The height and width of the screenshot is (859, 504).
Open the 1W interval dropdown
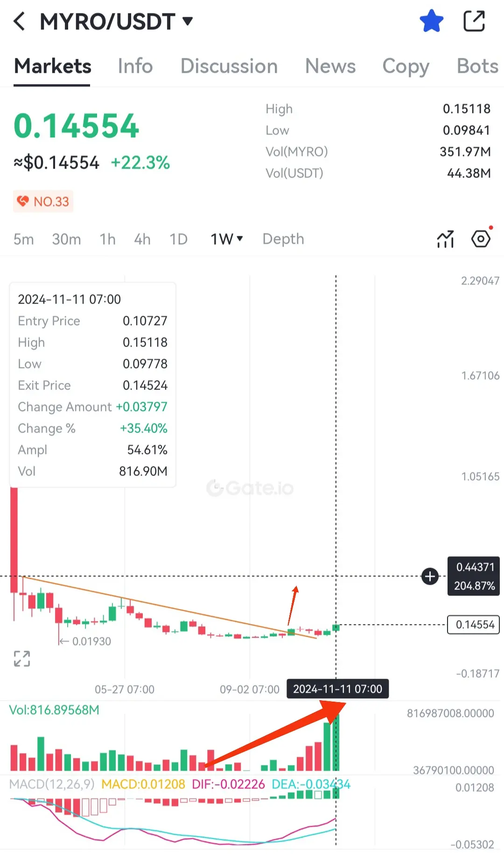click(227, 239)
